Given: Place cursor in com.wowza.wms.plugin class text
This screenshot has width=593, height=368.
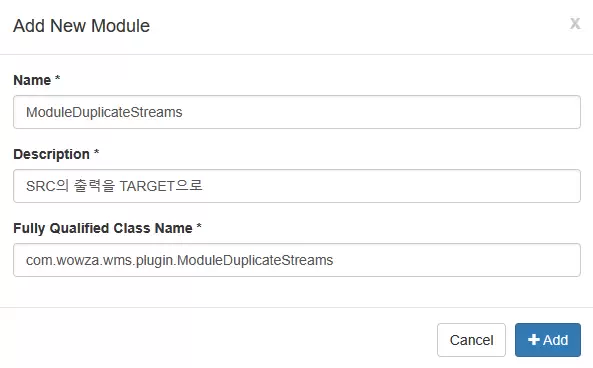Looking at the screenshot, I should coord(179,260).
